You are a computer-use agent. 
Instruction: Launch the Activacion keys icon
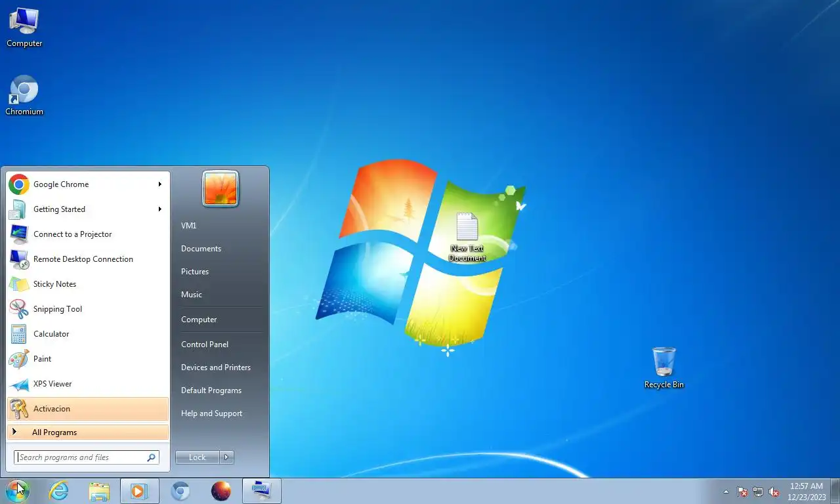(x=19, y=409)
